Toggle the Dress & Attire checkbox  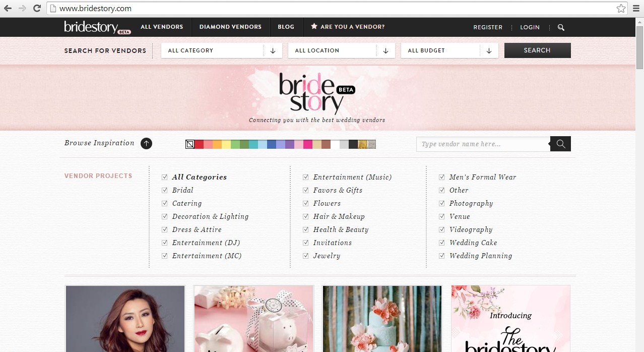tap(165, 229)
